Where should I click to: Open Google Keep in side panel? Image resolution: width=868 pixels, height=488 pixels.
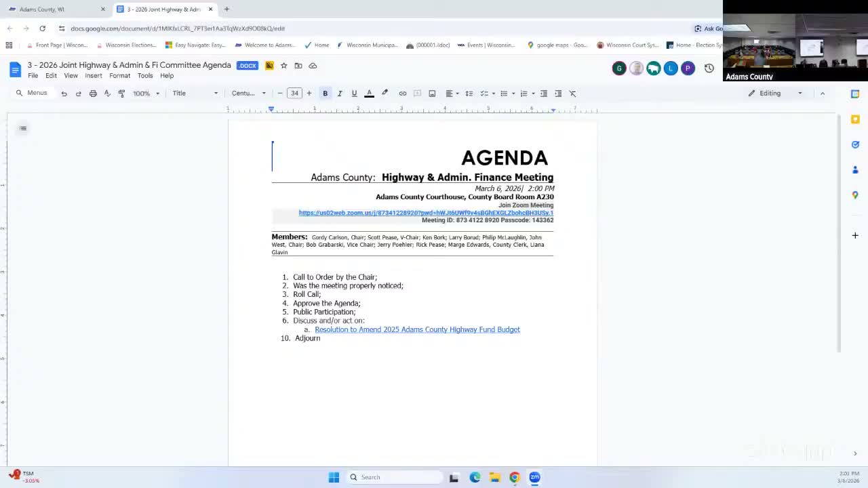click(x=855, y=119)
